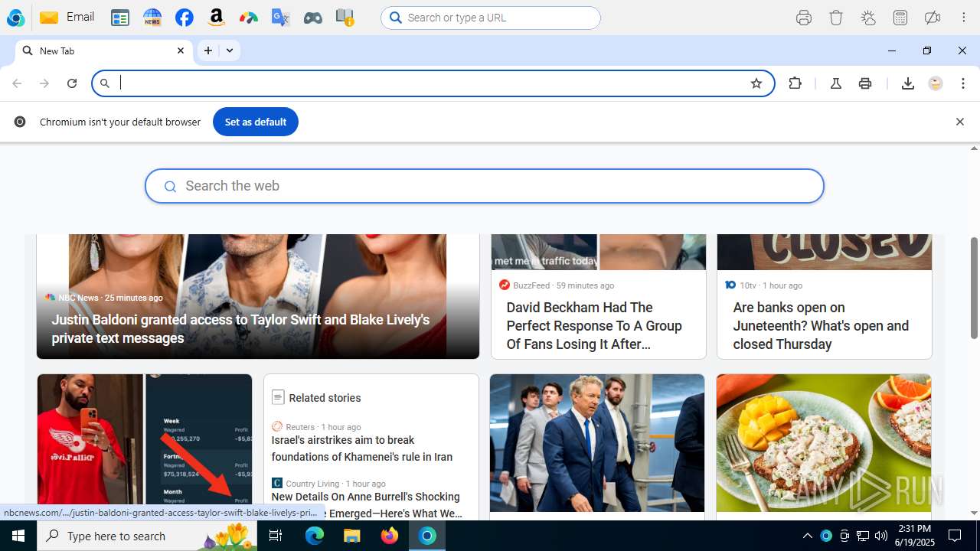Click the page vertical scrollbar thumb
The width and height of the screenshot is (980, 551).
point(975,288)
